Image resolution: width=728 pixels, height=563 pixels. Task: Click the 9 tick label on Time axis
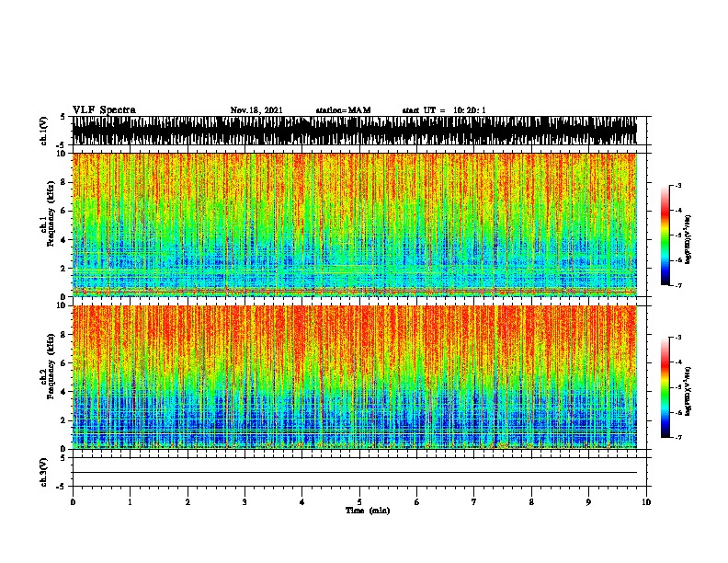pyautogui.click(x=588, y=502)
